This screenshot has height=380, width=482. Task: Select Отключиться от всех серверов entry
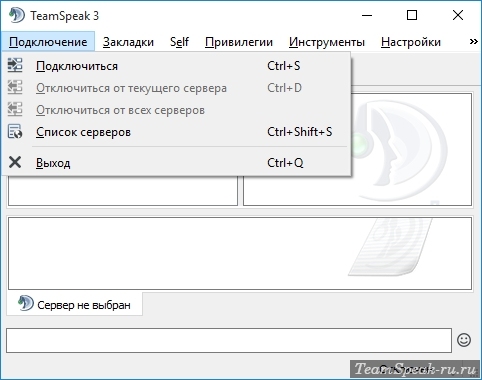point(177,110)
